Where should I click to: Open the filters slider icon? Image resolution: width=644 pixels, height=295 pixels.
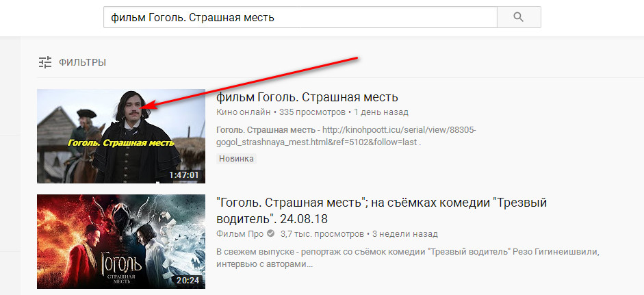coord(45,62)
